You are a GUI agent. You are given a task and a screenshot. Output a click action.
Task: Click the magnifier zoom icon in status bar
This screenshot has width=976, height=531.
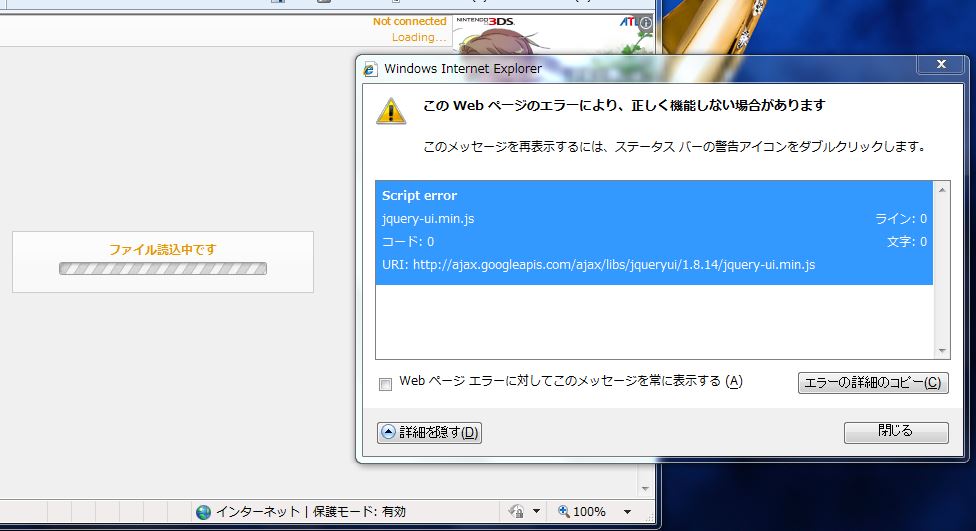tap(563, 511)
